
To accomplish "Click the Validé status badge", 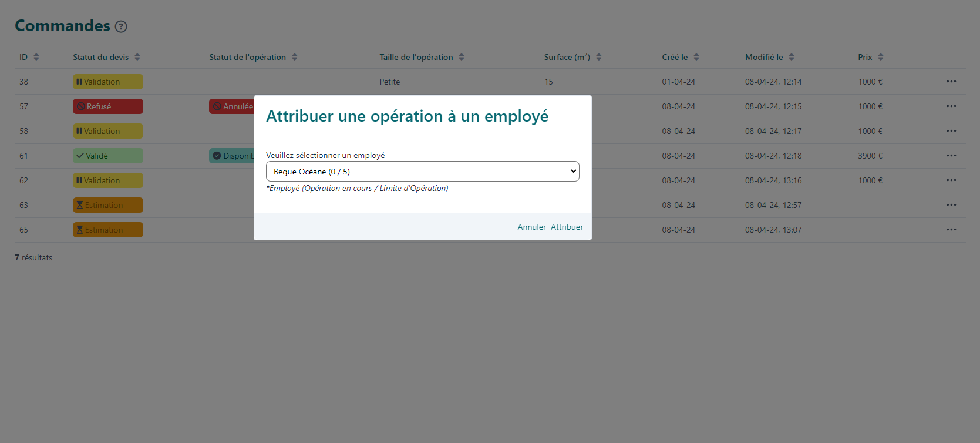I will coord(107,156).
